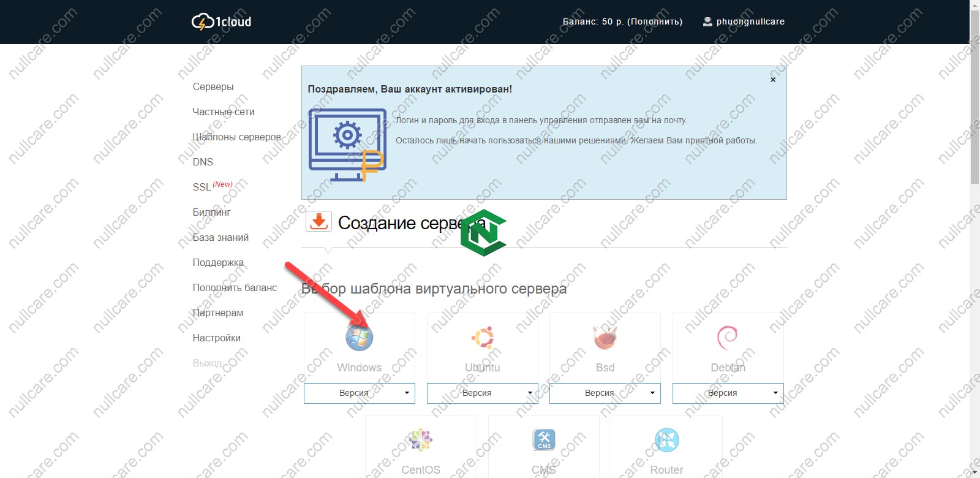
Task: Open the Биллинг sidebar item
Action: [211, 213]
